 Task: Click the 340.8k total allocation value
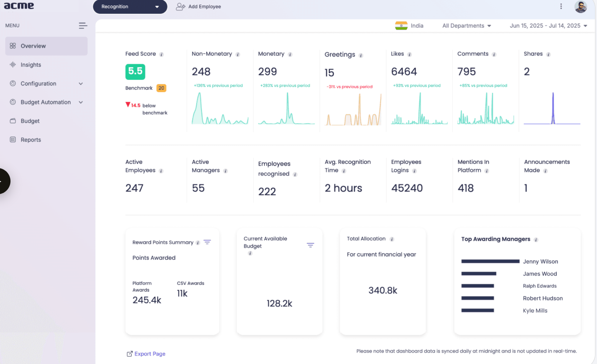tap(383, 290)
